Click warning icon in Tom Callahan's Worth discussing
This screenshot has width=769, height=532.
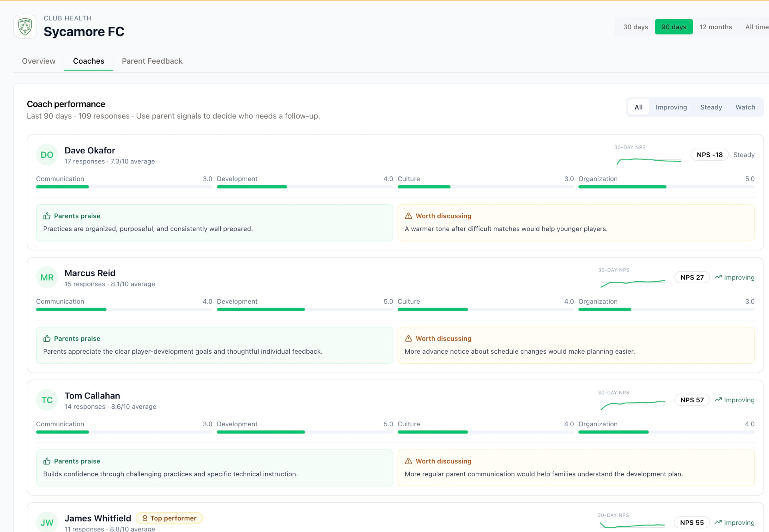coord(409,461)
